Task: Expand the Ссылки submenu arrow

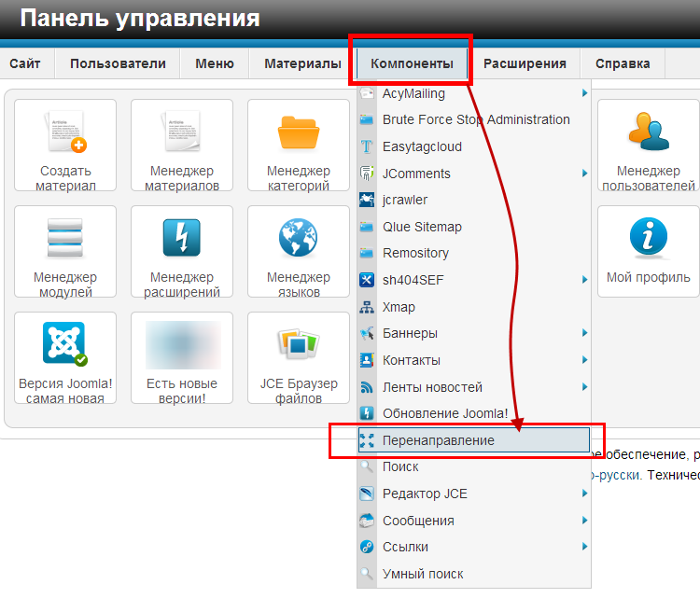Action: 584,547
